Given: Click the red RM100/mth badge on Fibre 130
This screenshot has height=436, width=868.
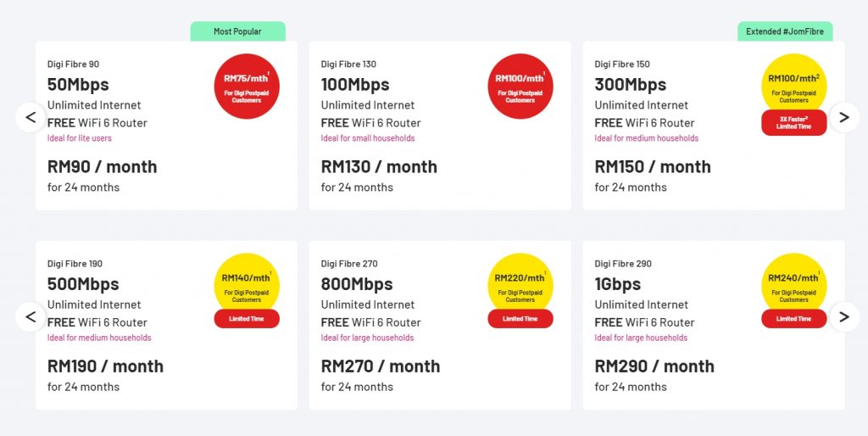Looking at the screenshot, I should click(x=520, y=86).
